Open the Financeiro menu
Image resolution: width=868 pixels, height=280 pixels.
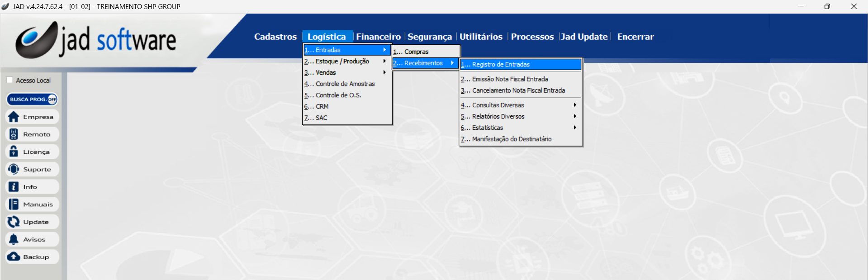(378, 37)
